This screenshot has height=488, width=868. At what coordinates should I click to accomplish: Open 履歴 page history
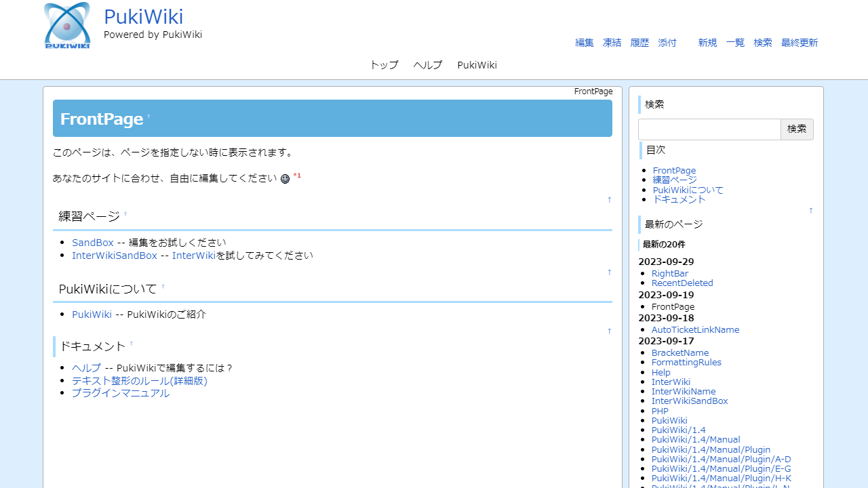639,43
